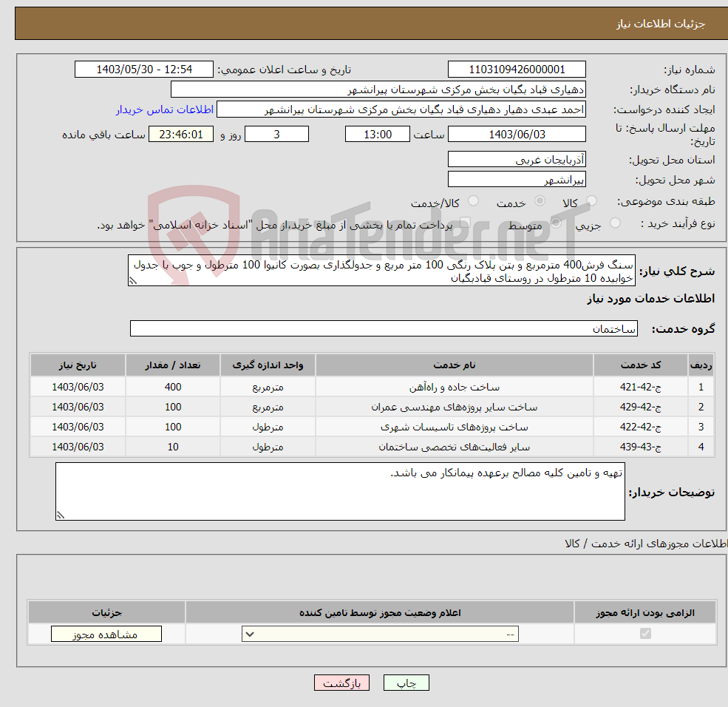The image size is (728, 707).
Task: Click quantity 10 in row 4
Action: click(x=173, y=447)
